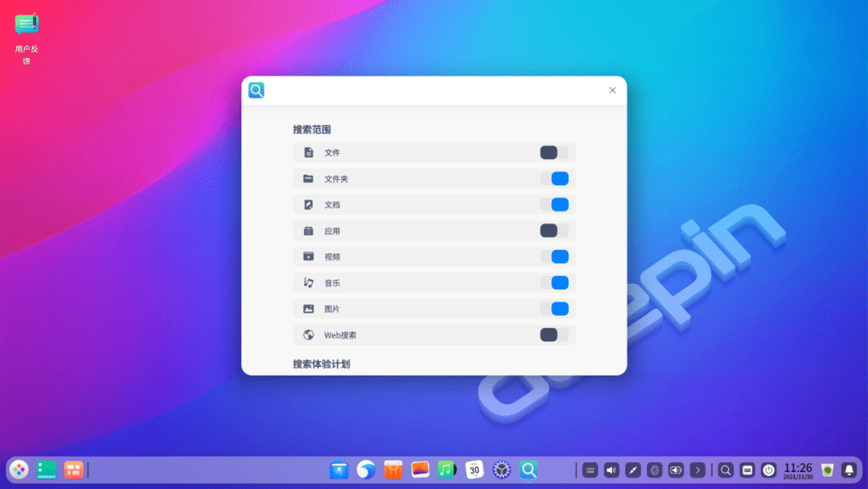Viewport: 868px width, 489px height.
Task: Open the onscreen keyboard tray icon
Action: (x=590, y=471)
